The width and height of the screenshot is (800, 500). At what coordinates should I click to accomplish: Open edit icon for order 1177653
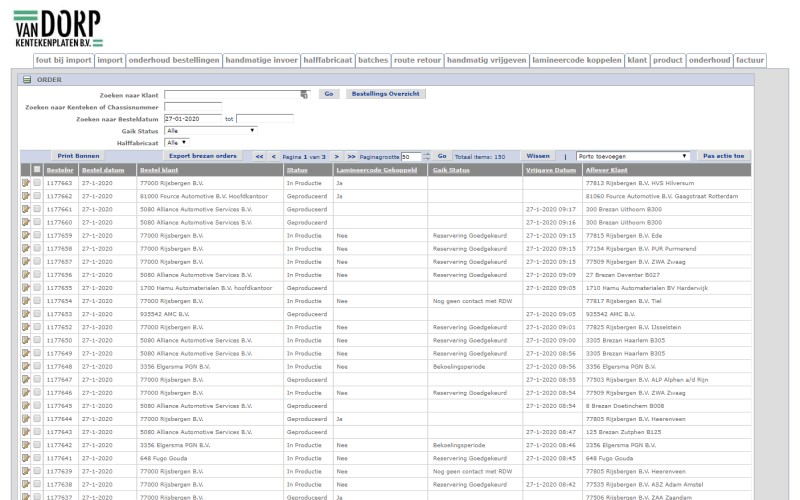tap(26, 314)
